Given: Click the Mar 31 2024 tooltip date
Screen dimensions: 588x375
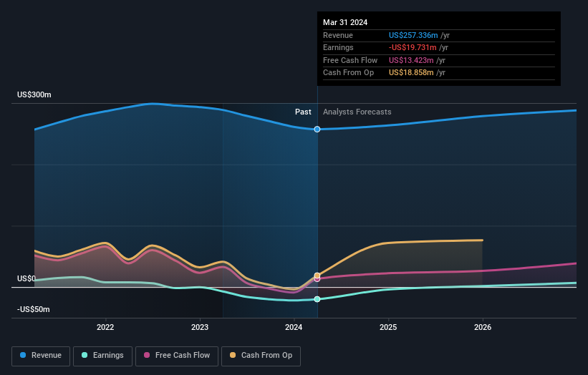Looking at the screenshot, I should [345, 22].
